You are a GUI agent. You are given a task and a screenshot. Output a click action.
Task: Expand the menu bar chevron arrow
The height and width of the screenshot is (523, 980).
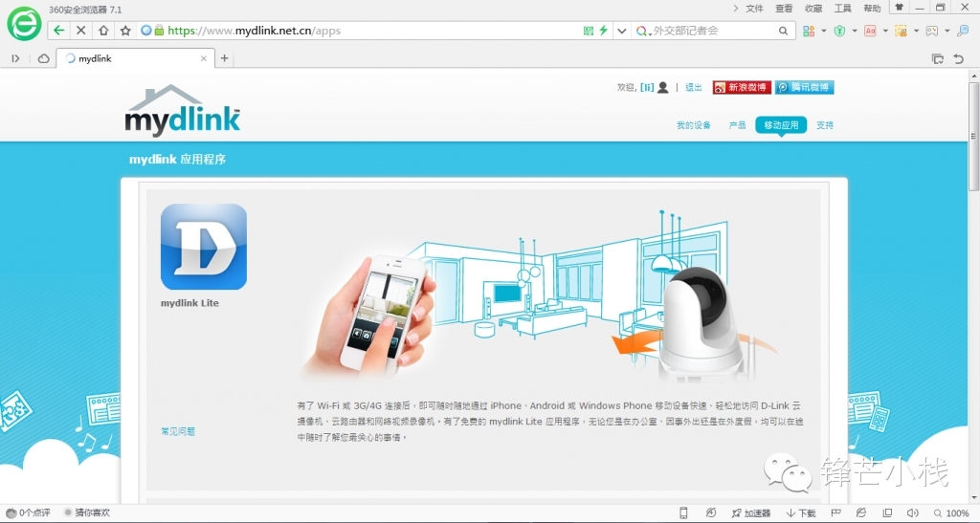736,8
